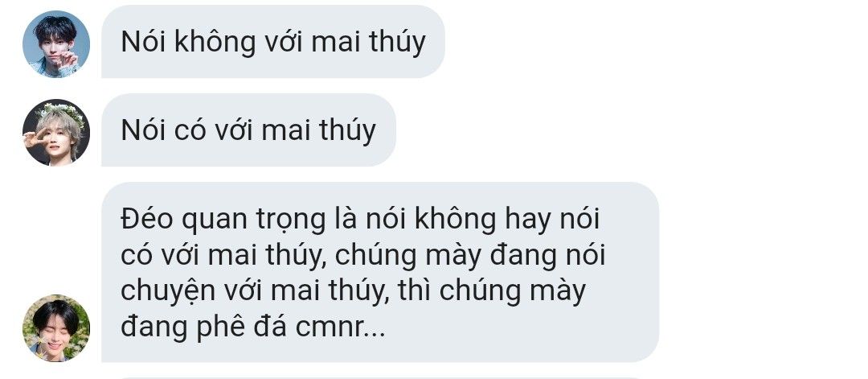Open the flower-crown avatar profile

[x=56, y=133]
